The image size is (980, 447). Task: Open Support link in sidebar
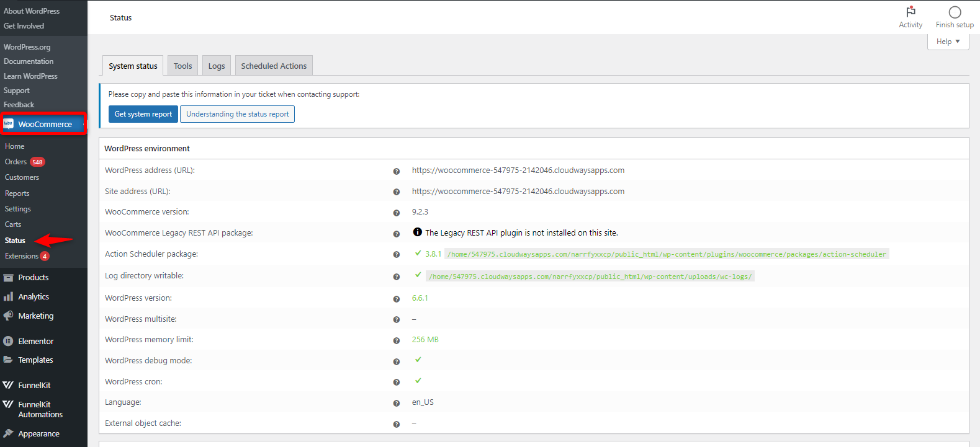pyautogui.click(x=17, y=91)
